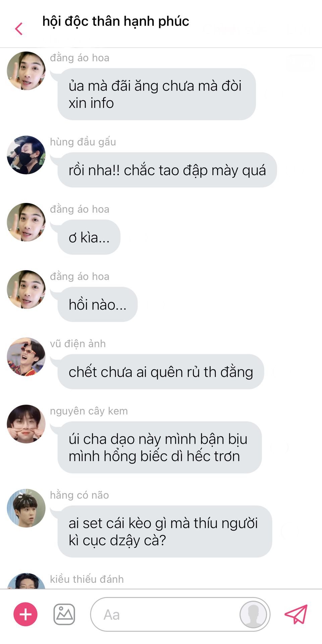This screenshot has height=644, width=322.
Task: Select message 'rồi nha!! chắc tao đập mày quá'
Action: 167,170
